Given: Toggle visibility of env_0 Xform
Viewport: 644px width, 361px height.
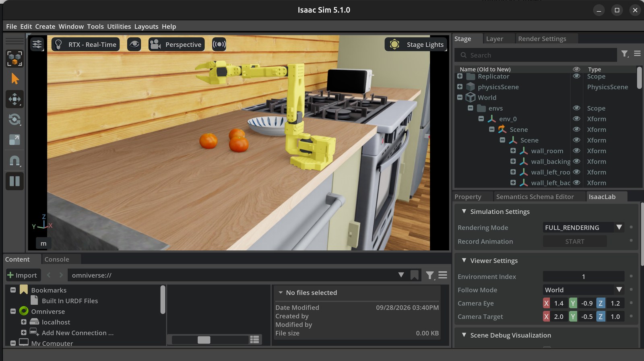Looking at the screenshot, I should (576, 119).
